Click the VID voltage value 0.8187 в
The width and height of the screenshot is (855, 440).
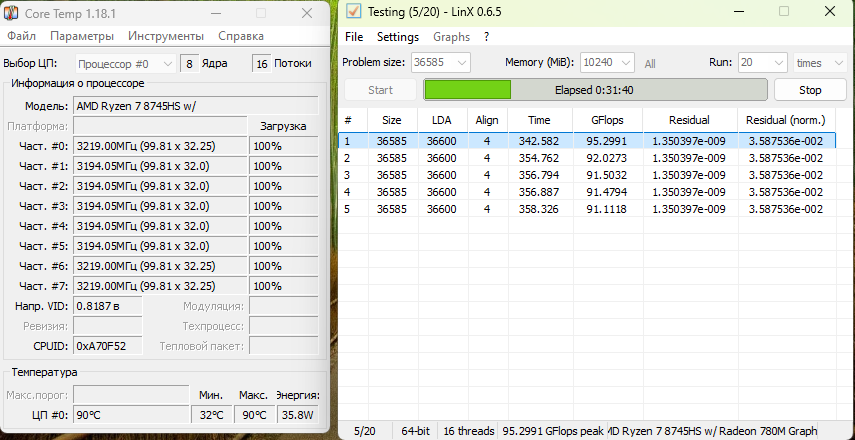pyautogui.click(x=108, y=306)
